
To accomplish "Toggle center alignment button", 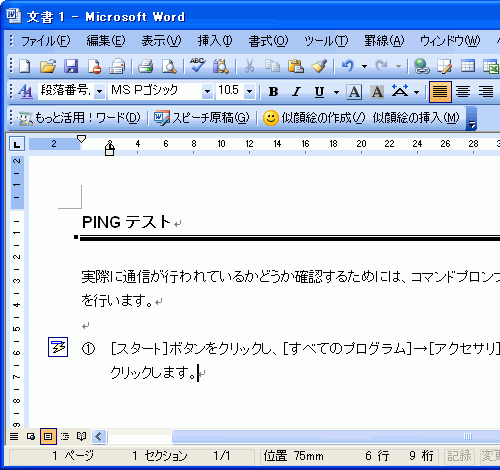I will coord(463,91).
